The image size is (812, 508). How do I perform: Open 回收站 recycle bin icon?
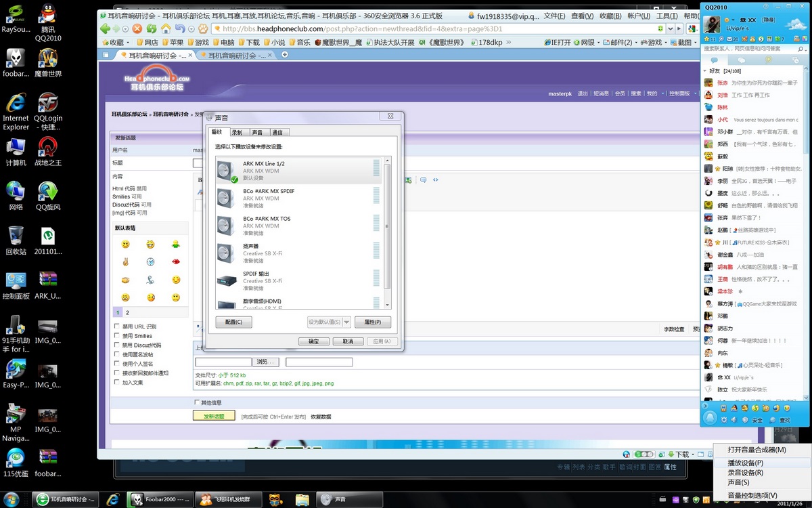[16, 240]
